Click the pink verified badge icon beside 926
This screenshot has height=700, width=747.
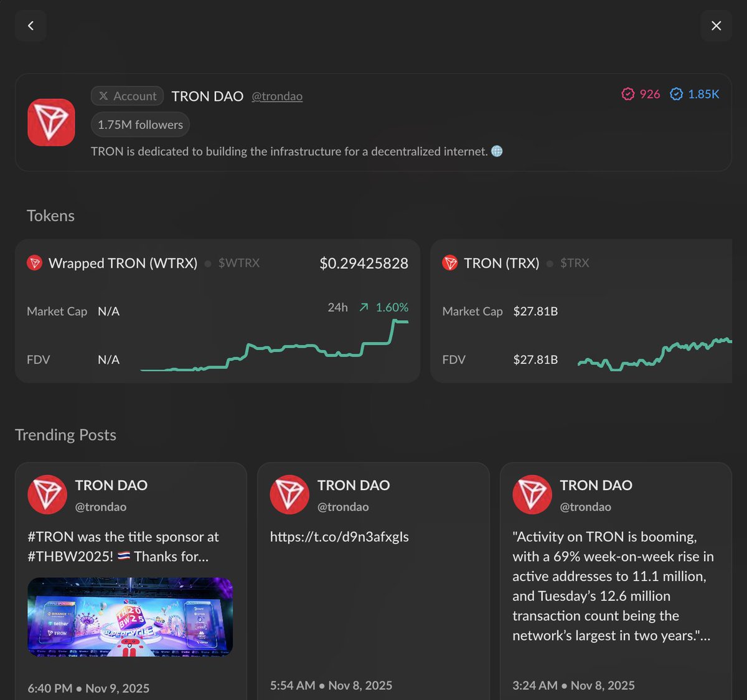628,94
